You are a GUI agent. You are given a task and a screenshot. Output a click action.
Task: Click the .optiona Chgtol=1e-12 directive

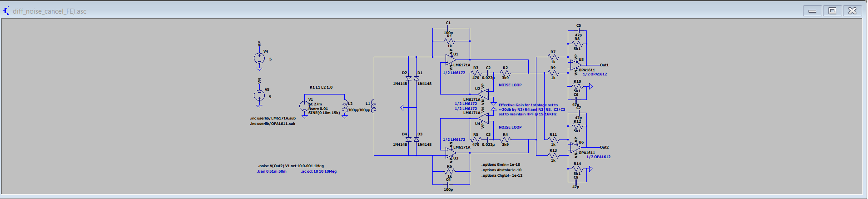(502, 175)
